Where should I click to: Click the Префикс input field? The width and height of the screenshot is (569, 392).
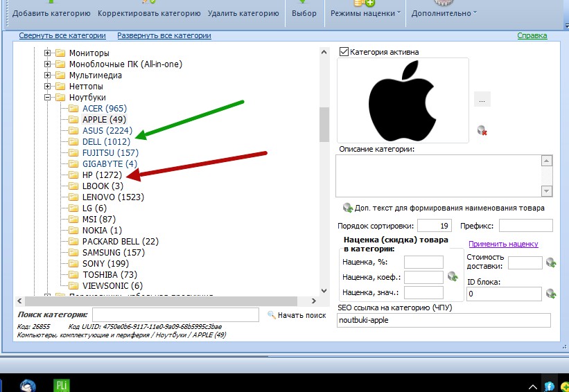(525, 226)
